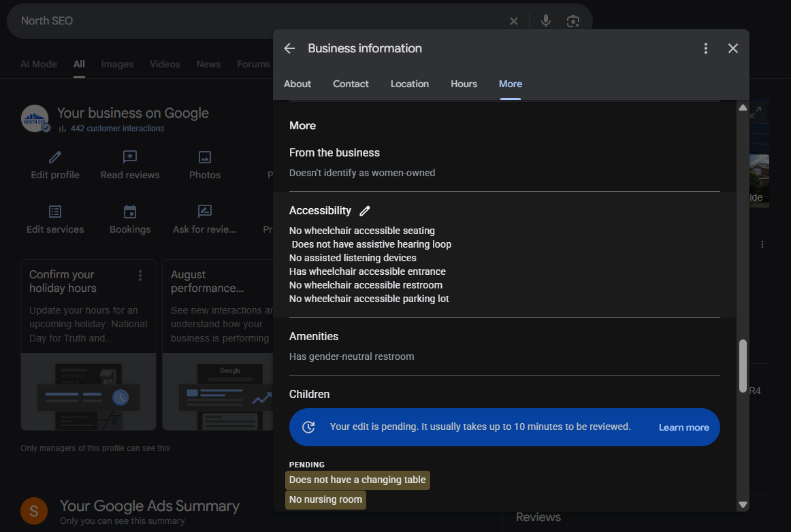Click Your Google Ads Summary heading
Viewport: 791px width, 532px height.
point(149,505)
